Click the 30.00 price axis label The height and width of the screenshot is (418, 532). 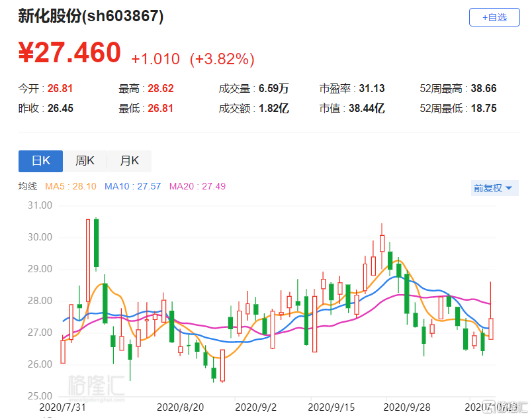40,237
